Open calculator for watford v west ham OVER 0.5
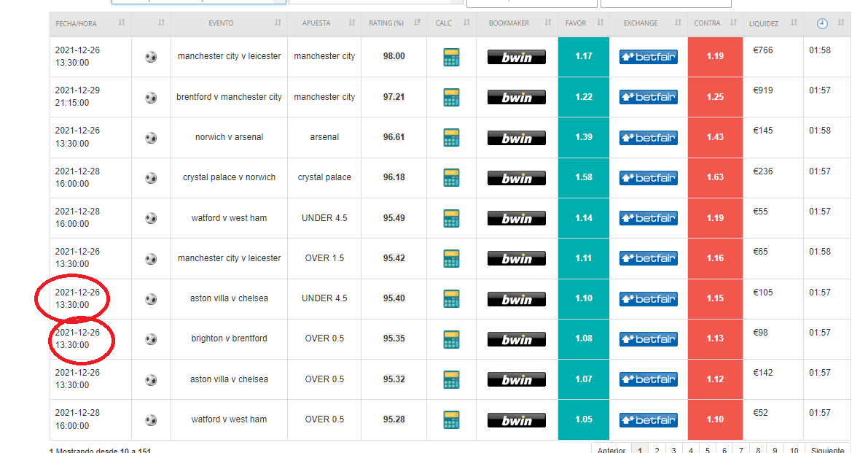868x453 pixels. pyautogui.click(x=451, y=419)
